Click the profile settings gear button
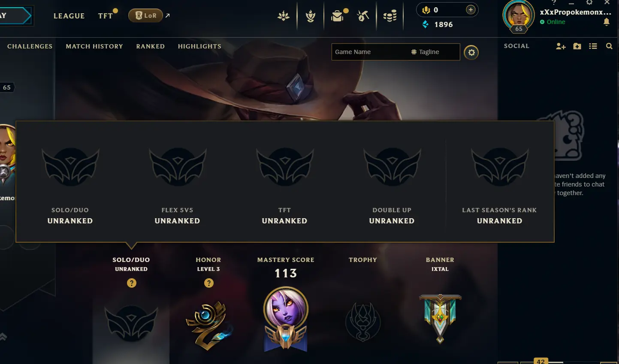The image size is (619, 364). (471, 52)
